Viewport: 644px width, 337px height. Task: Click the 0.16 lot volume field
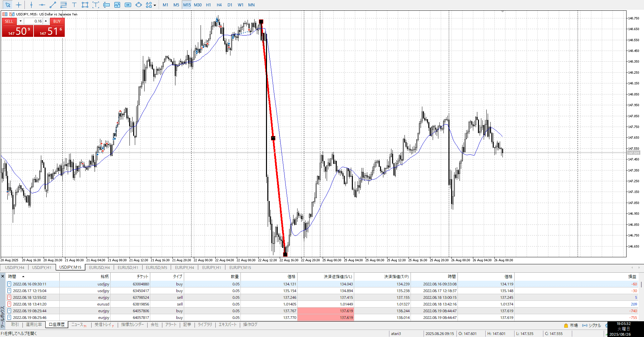click(34, 21)
